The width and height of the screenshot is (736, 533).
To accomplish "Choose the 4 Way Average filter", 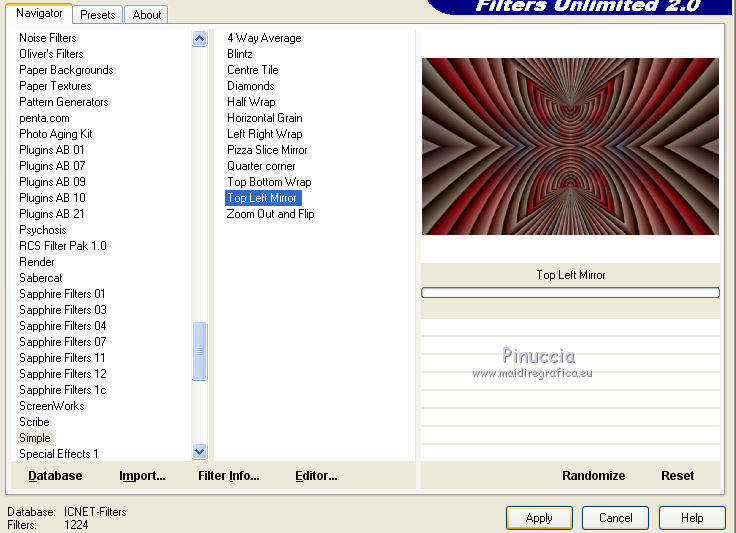I will point(264,38).
